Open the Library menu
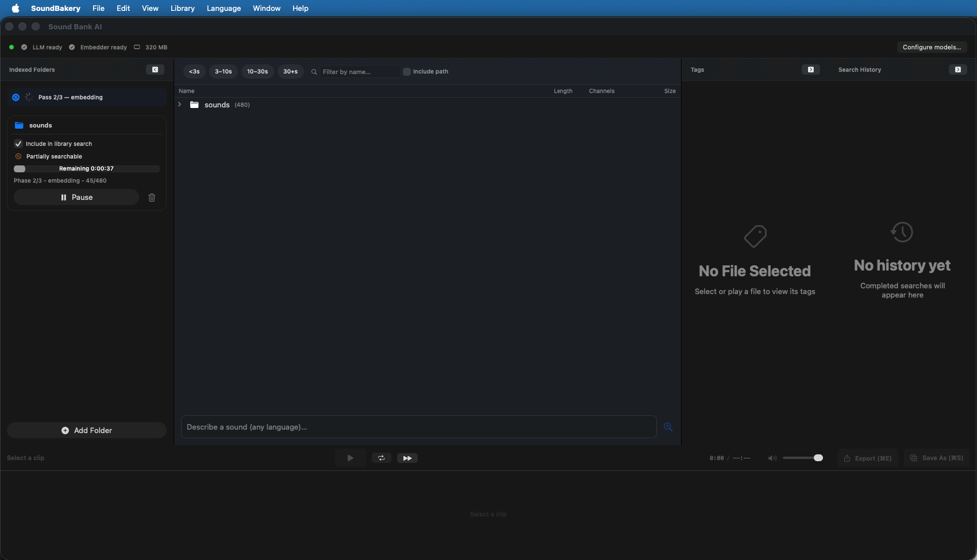Viewport: 977px width, 560px height. point(182,8)
